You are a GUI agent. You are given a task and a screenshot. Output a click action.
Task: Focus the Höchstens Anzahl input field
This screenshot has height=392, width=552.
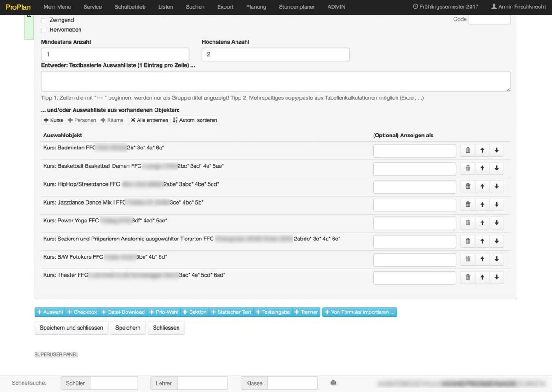point(275,54)
